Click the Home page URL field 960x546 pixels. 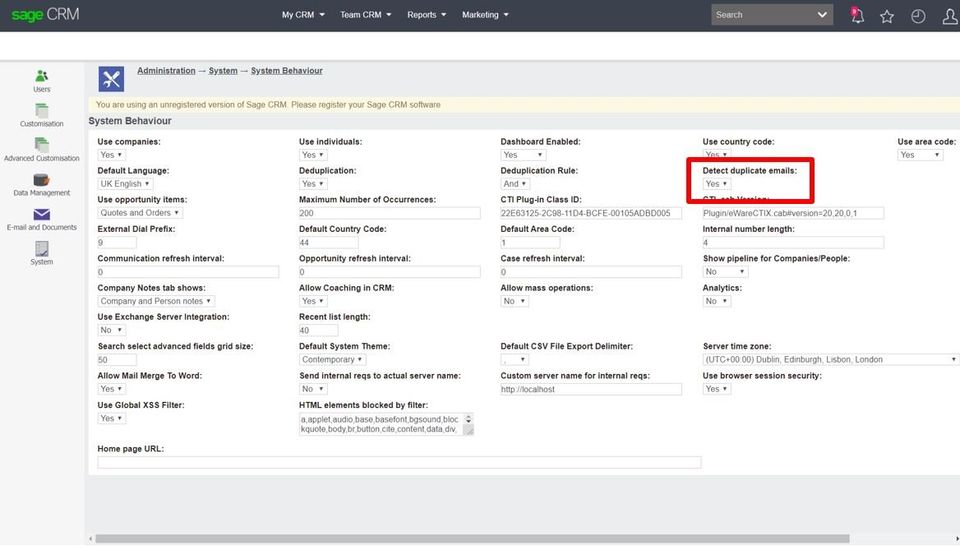[399, 463]
